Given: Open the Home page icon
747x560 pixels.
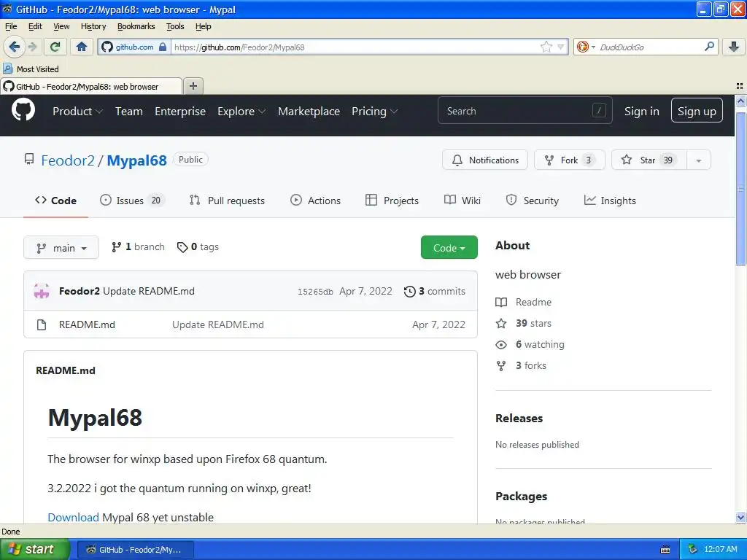Looking at the screenshot, I should tap(82, 47).
